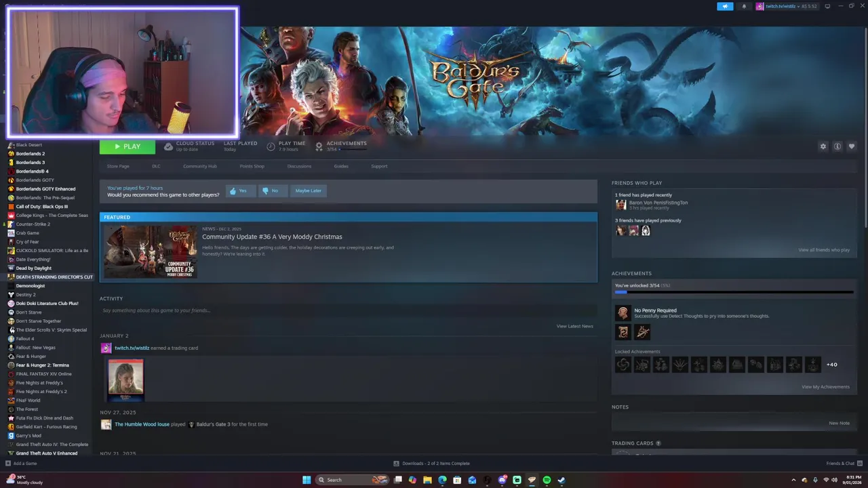Select Doki Doki Literature Club Plus in library
This screenshot has height=488, width=868.
[x=47, y=304]
